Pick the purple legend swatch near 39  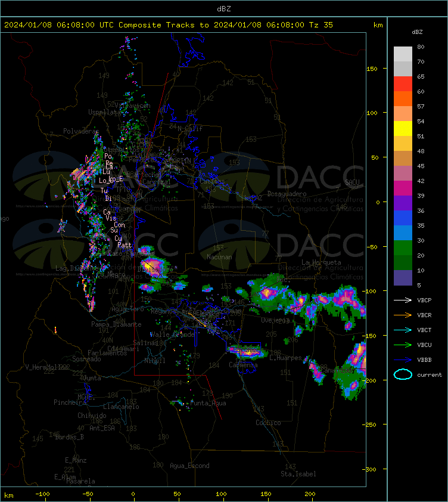tap(403, 203)
